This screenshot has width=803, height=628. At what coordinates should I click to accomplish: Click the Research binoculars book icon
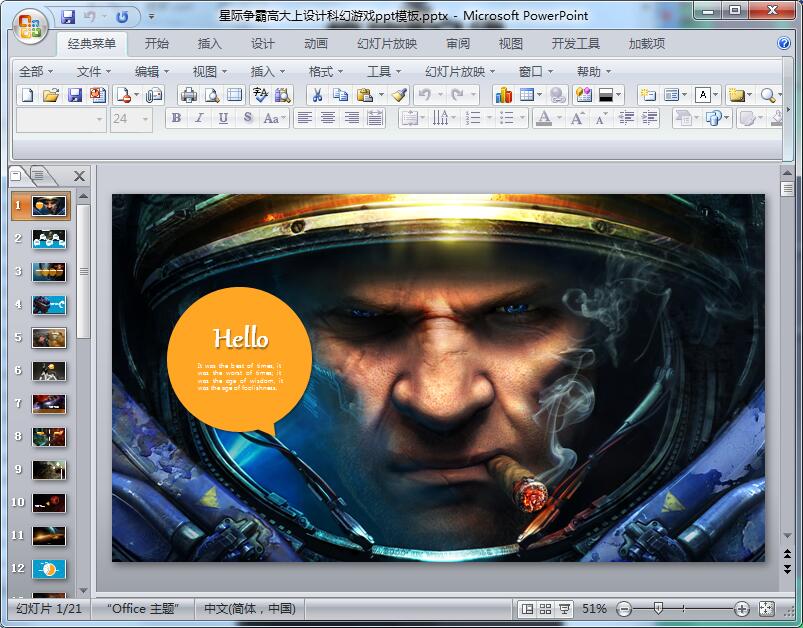pos(283,95)
